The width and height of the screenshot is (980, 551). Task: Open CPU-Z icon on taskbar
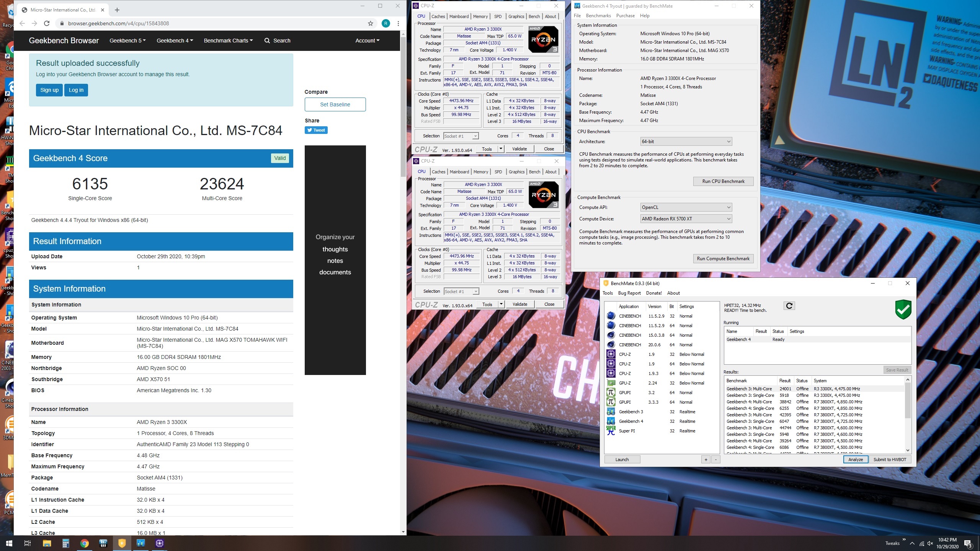160,543
